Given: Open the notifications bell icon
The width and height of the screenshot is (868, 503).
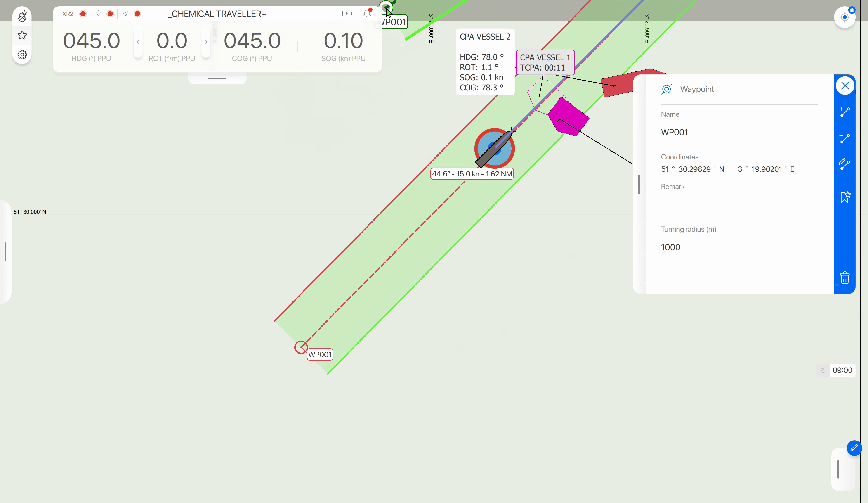Looking at the screenshot, I should point(367,13).
